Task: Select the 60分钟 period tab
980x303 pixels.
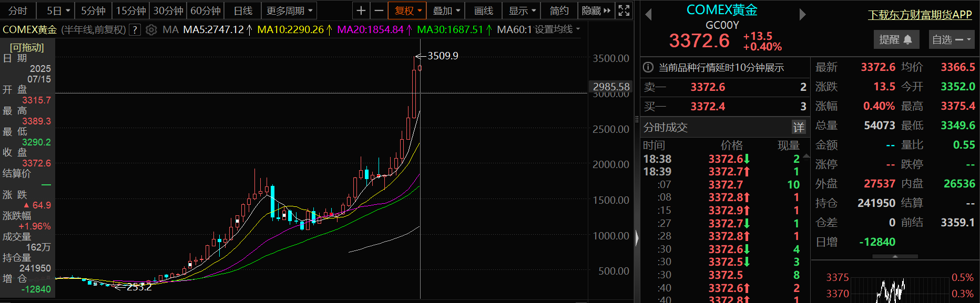Action: (206, 11)
